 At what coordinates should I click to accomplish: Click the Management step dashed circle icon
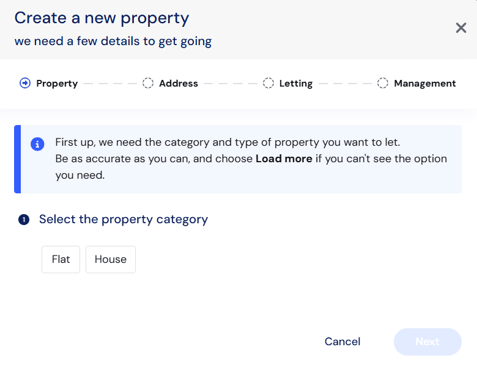click(x=382, y=83)
